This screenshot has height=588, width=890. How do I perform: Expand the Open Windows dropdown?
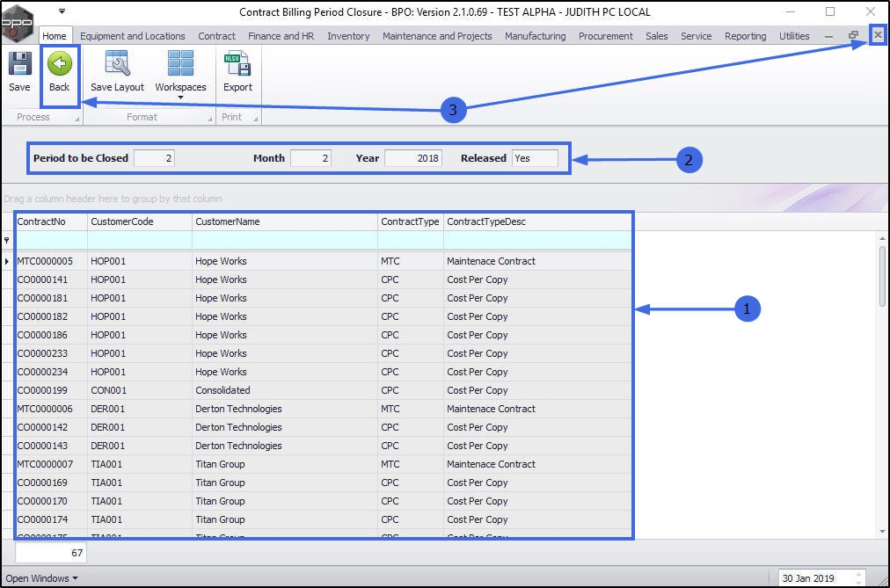tap(41, 578)
